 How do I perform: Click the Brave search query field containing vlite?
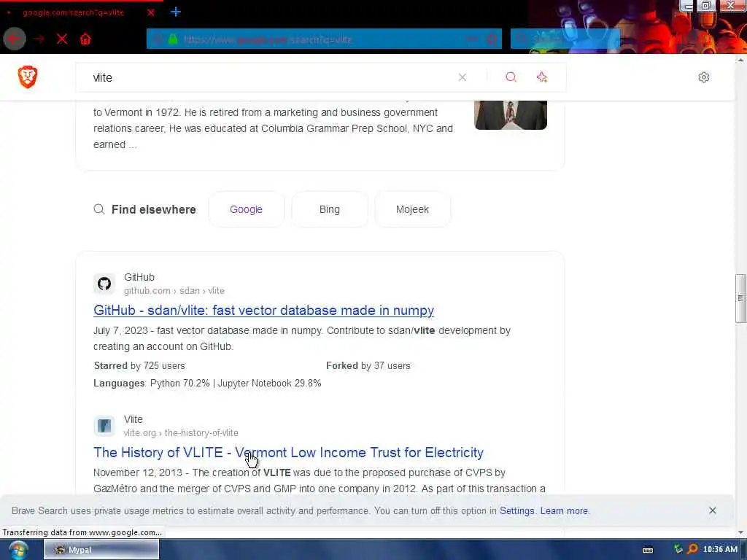point(267,77)
